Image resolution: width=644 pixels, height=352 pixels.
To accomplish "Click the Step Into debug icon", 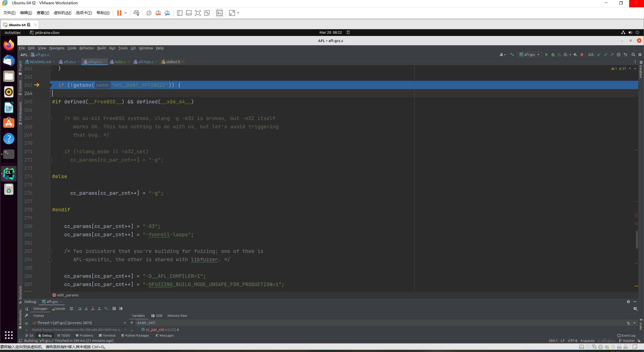I will click(86, 308).
